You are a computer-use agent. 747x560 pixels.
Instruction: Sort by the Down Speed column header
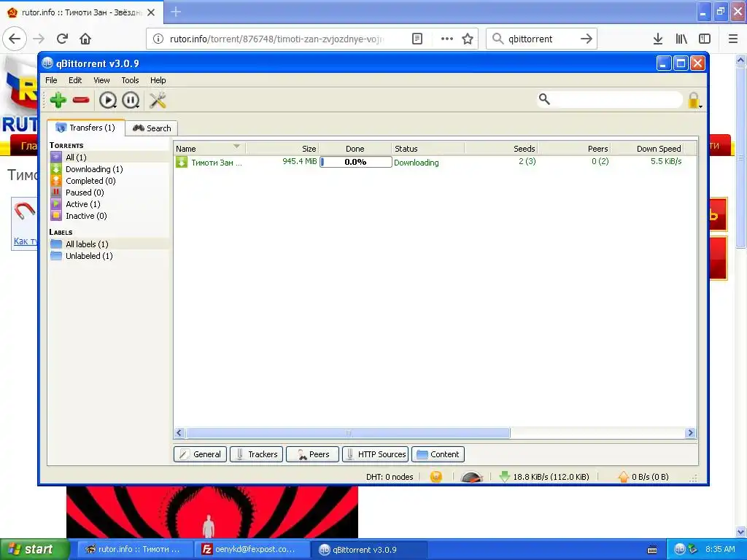647,149
